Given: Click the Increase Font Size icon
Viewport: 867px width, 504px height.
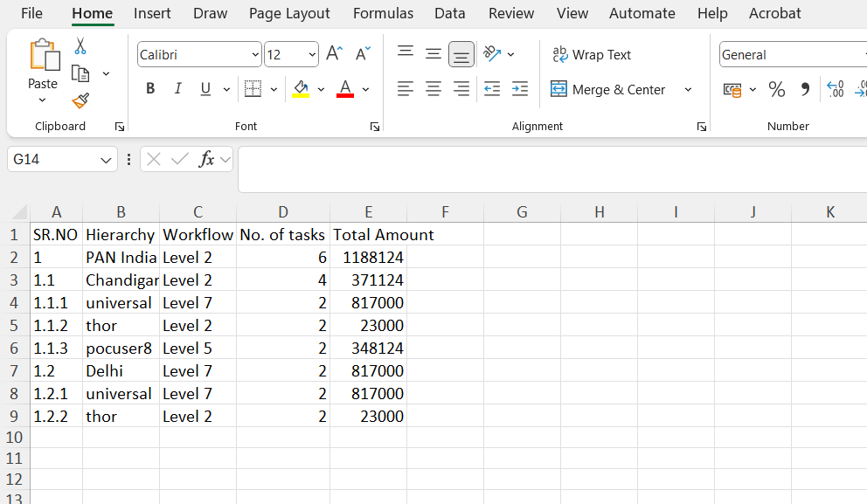Looking at the screenshot, I should 334,54.
